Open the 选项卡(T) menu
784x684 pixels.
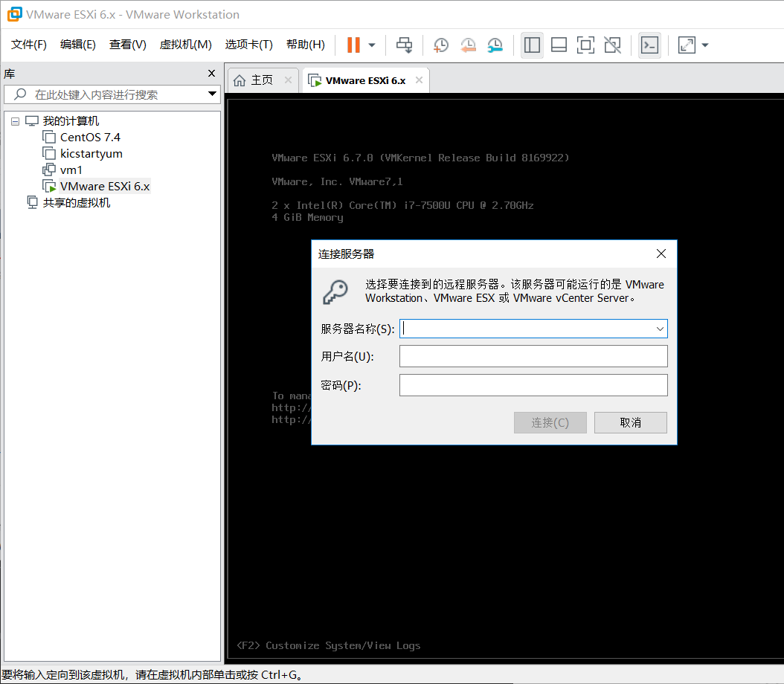[x=249, y=45]
